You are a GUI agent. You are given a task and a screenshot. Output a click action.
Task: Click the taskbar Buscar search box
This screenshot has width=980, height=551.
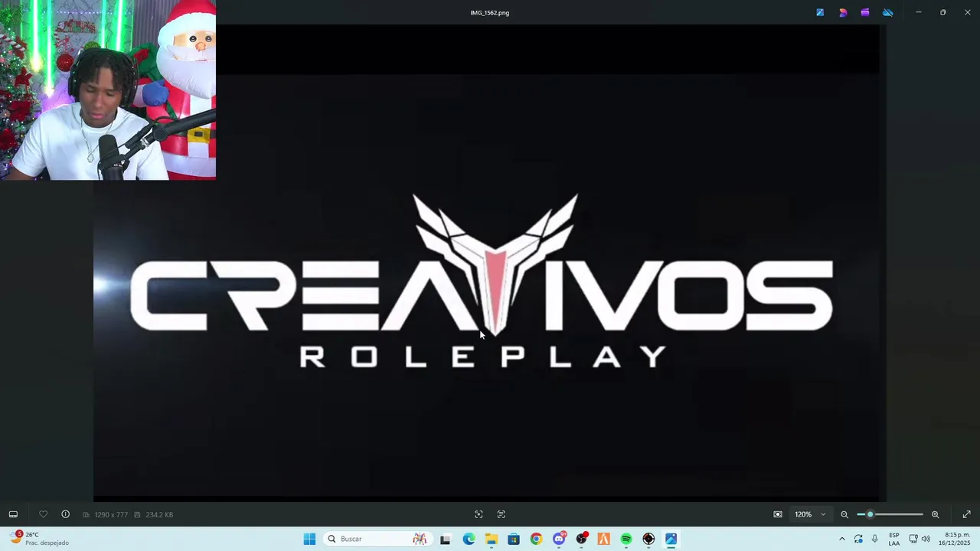tap(377, 539)
